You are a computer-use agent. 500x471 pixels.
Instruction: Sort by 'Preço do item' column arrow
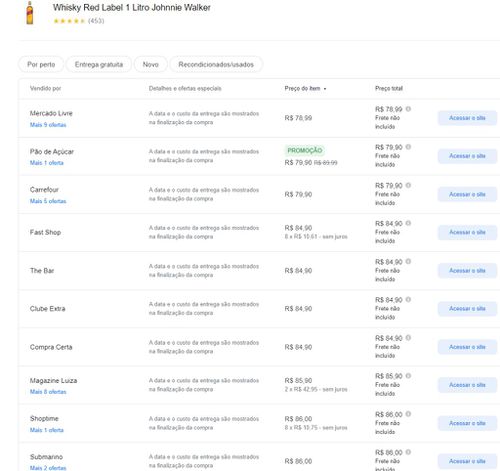pos(325,89)
